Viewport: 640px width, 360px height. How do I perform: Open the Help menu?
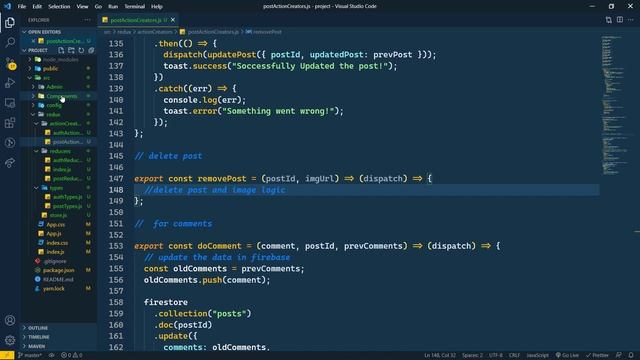pos(157,7)
